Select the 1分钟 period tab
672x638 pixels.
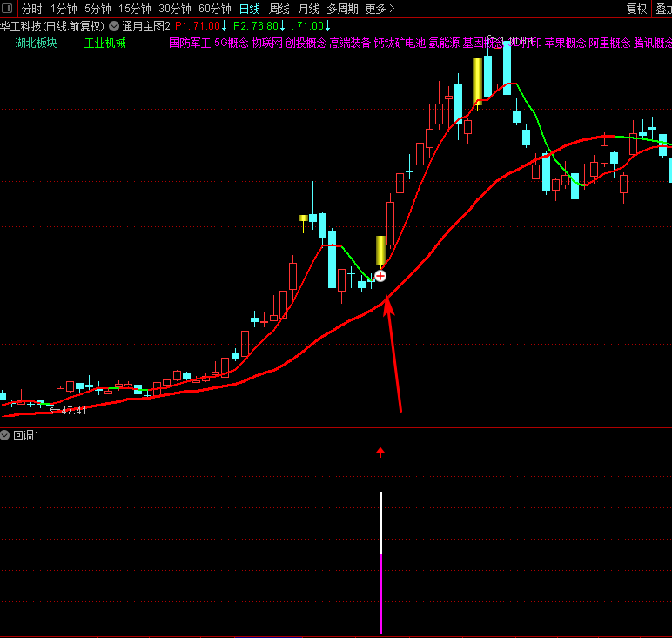tap(64, 9)
